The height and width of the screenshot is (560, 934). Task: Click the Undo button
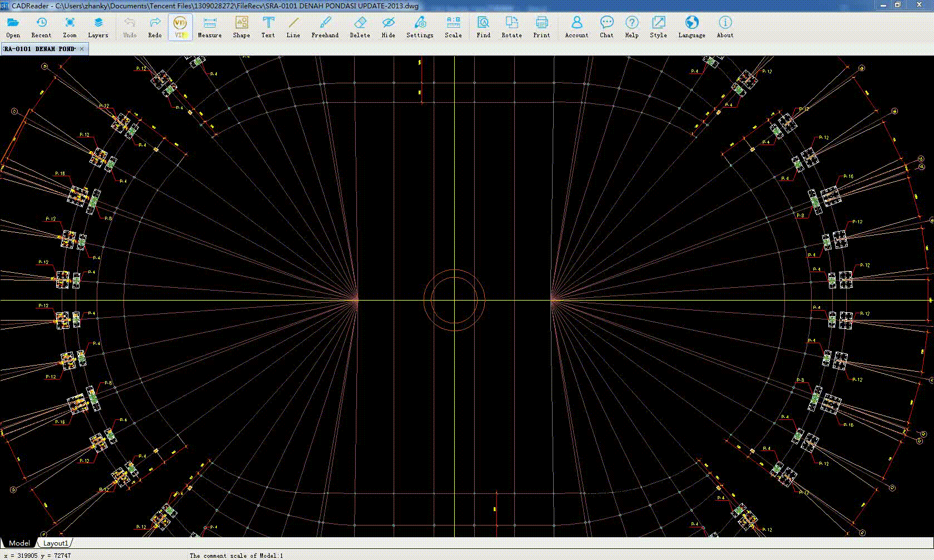pos(129,26)
